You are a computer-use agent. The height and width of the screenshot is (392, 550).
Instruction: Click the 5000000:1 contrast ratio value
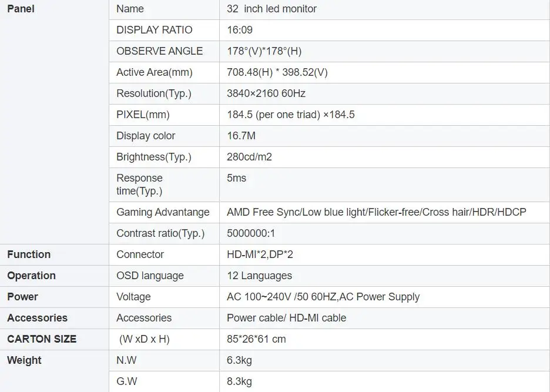point(251,233)
